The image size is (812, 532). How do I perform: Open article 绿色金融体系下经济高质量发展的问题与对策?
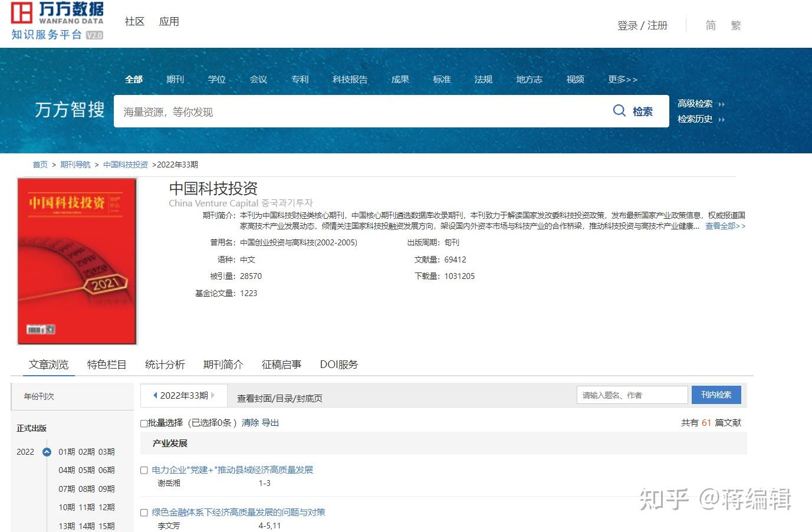click(238, 513)
